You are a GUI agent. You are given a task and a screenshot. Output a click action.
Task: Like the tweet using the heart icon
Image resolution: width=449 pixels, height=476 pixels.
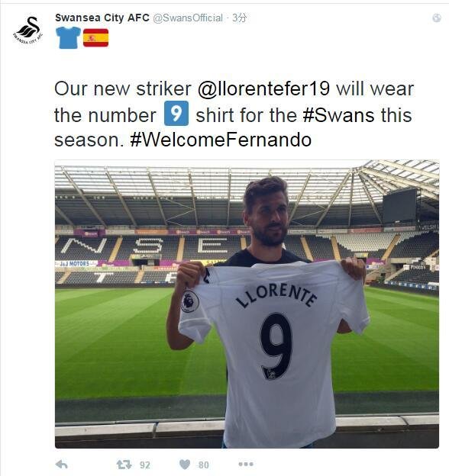coord(185,464)
